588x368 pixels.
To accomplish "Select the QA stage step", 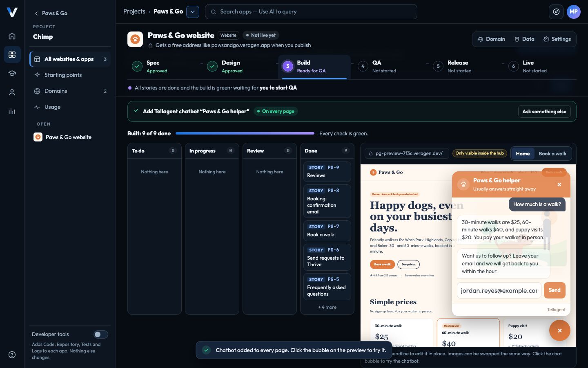I will tap(389, 66).
